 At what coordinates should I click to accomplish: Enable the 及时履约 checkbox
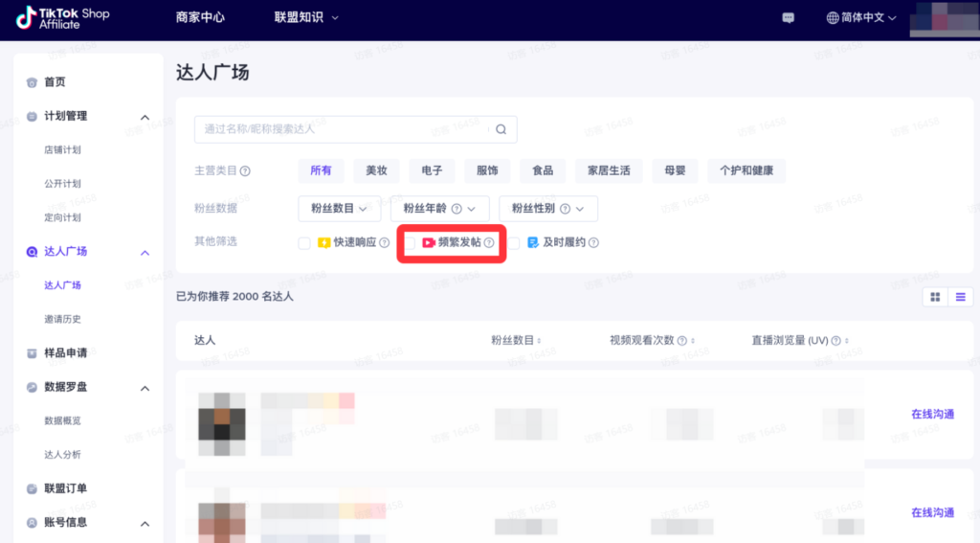(514, 243)
